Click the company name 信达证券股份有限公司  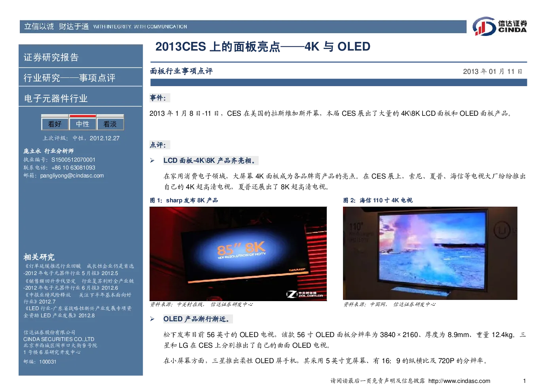(49, 332)
